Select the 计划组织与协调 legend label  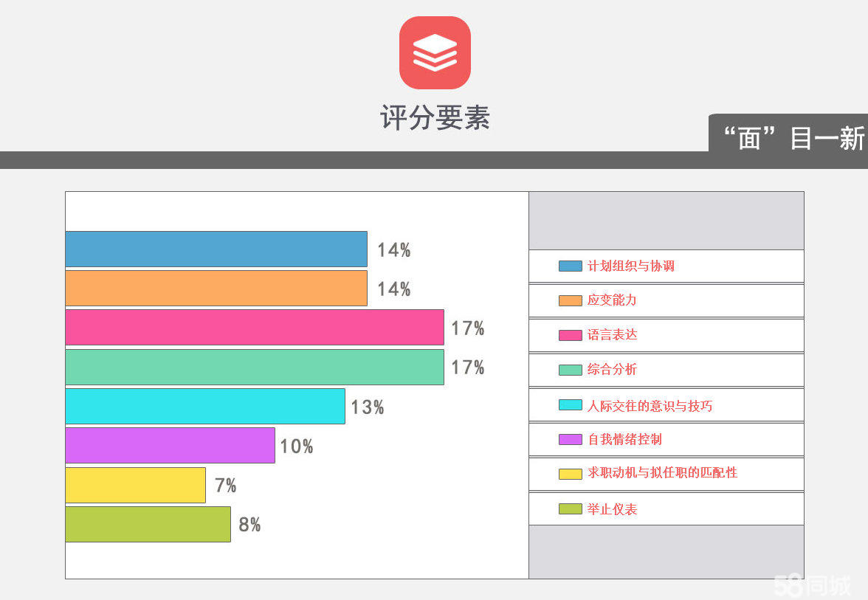(x=630, y=266)
